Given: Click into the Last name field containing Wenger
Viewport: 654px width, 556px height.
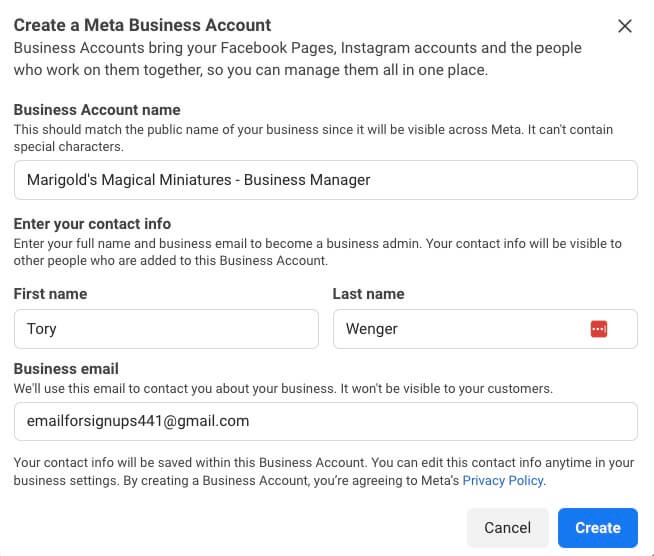Looking at the screenshot, I should 485,329.
